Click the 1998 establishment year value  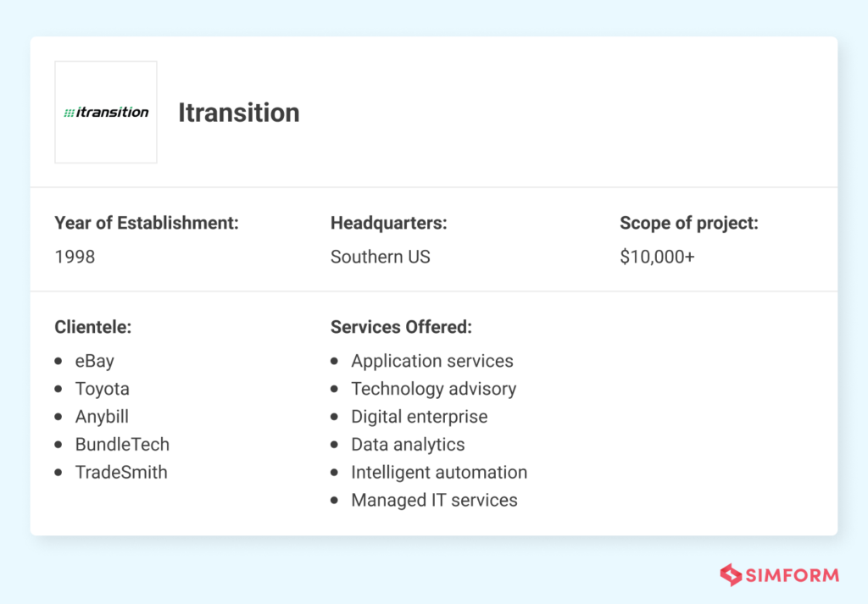coord(75,257)
